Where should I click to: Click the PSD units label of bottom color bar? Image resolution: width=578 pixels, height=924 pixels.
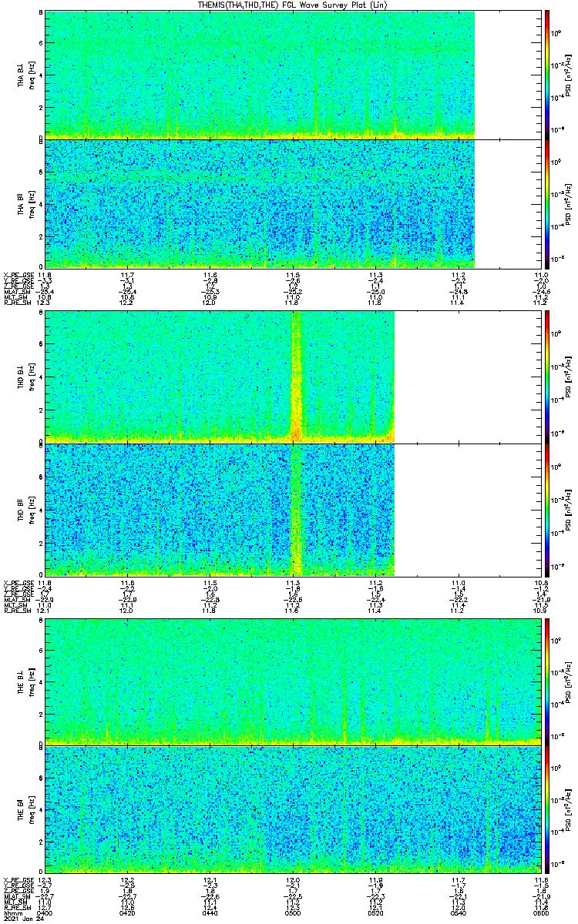tap(569, 812)
